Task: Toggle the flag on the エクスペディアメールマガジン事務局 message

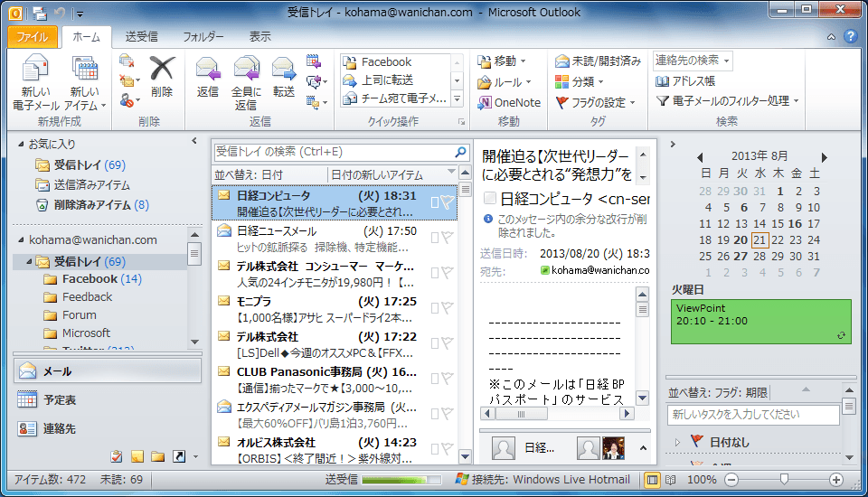Action: pos(448,414)
